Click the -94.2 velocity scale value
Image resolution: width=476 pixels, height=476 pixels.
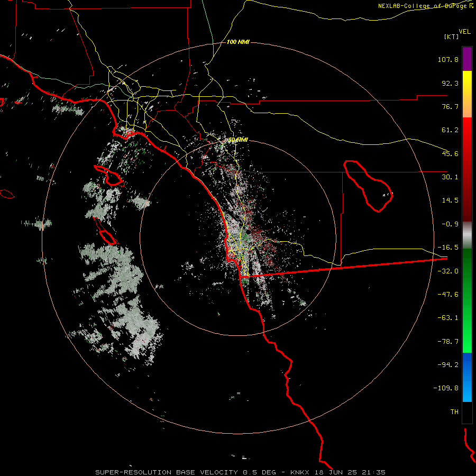tap(448, 365)
